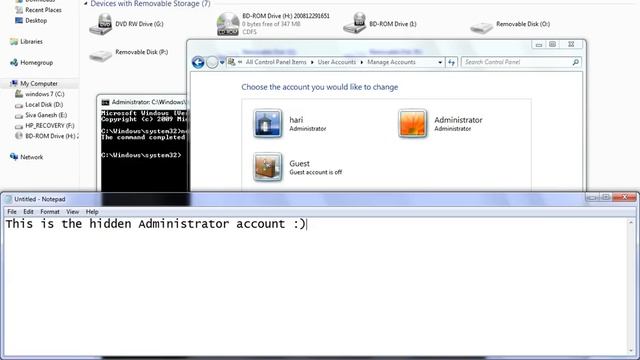Viewport: 640px width, 360px height.
Task: Close the Notepad window
Action: pos(624,198)
